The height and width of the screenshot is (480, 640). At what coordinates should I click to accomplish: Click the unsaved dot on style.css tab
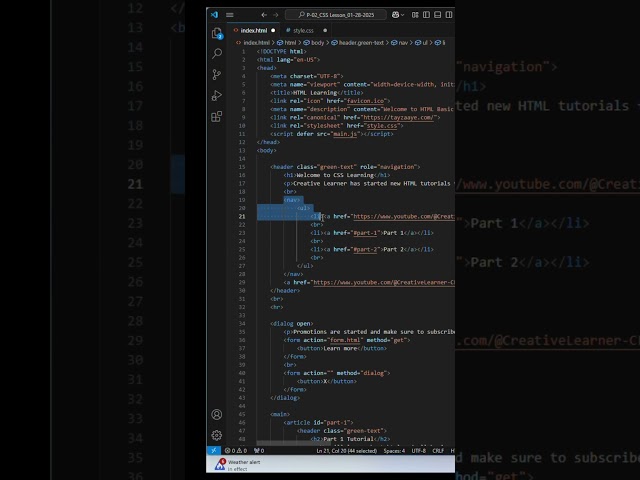(325, 31)
